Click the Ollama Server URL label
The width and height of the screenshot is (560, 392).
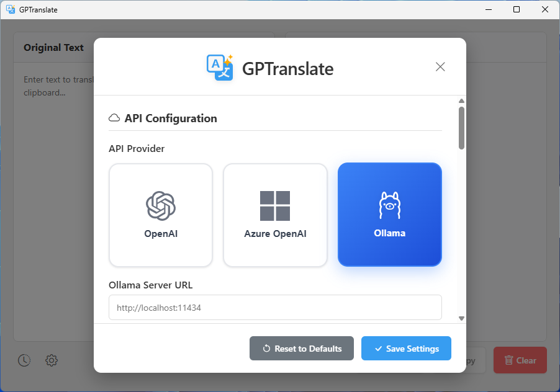pos(150,285)
